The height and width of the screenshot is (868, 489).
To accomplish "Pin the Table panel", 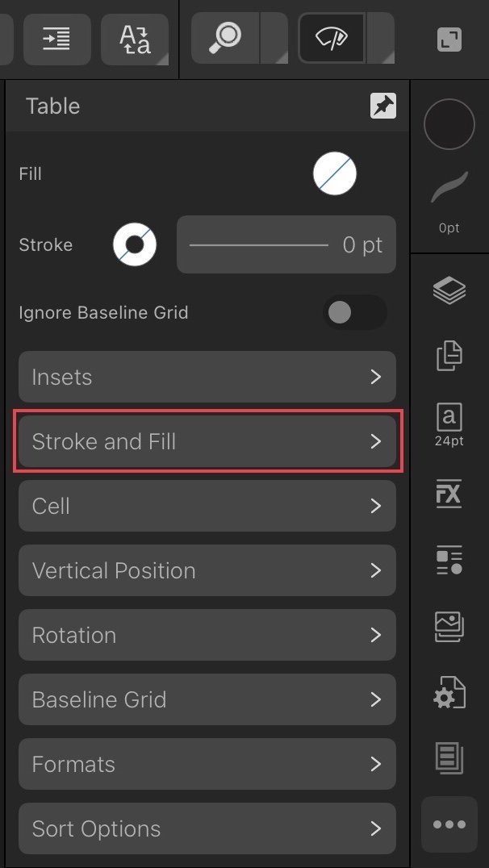I will (x=383, y=106).
